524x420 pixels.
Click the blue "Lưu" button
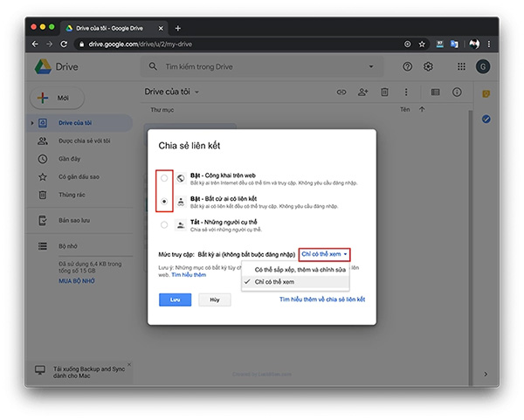coord(175,300)
